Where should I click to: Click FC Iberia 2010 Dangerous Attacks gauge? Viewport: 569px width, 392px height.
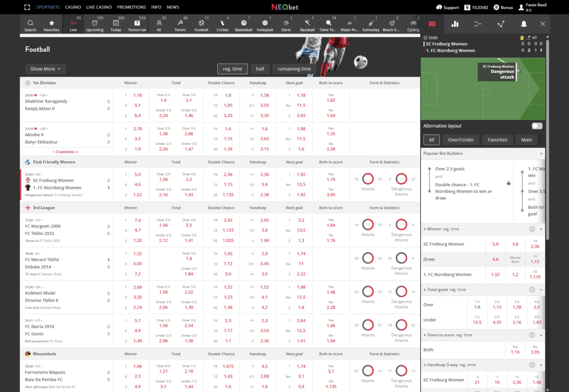pos(401,325)
